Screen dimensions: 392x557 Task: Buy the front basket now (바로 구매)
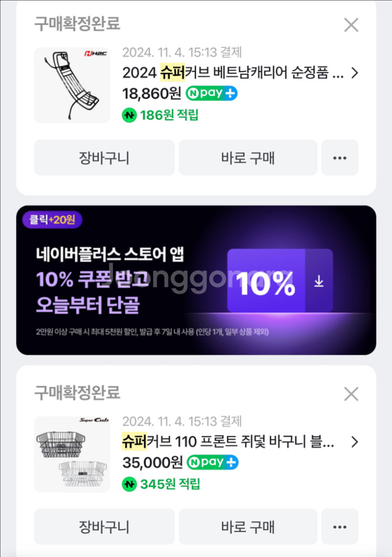point(248,527)
